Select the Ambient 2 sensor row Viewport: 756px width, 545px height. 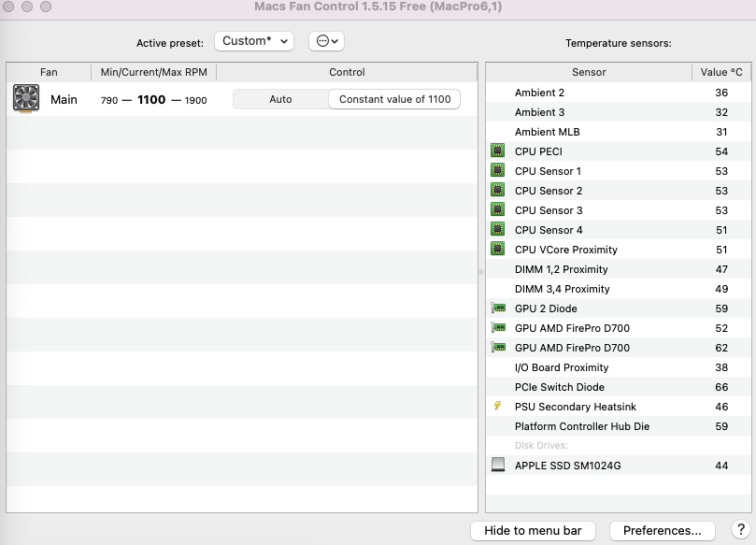tap(619, 93)
